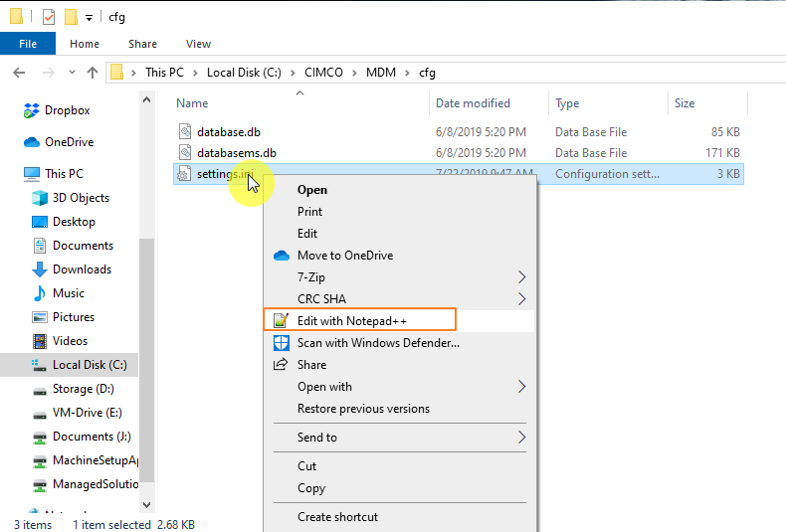786x532 pixels.
Task: Open the Customize Quick Access Toolbar dropdown
Action: point(89,18)
